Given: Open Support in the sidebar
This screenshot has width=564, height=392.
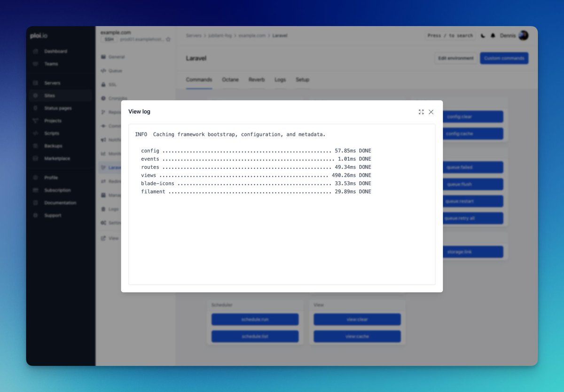Looking at the screenshot, I should pyautogui.click(x=53, y=215).
